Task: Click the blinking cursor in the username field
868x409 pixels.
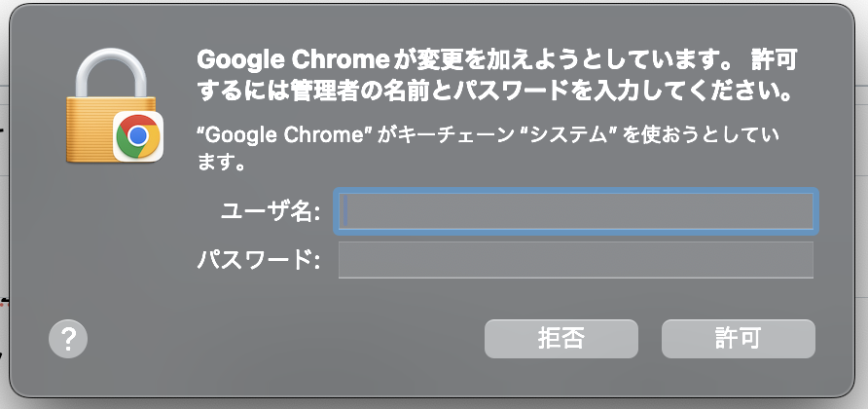Action: [345, 211]
